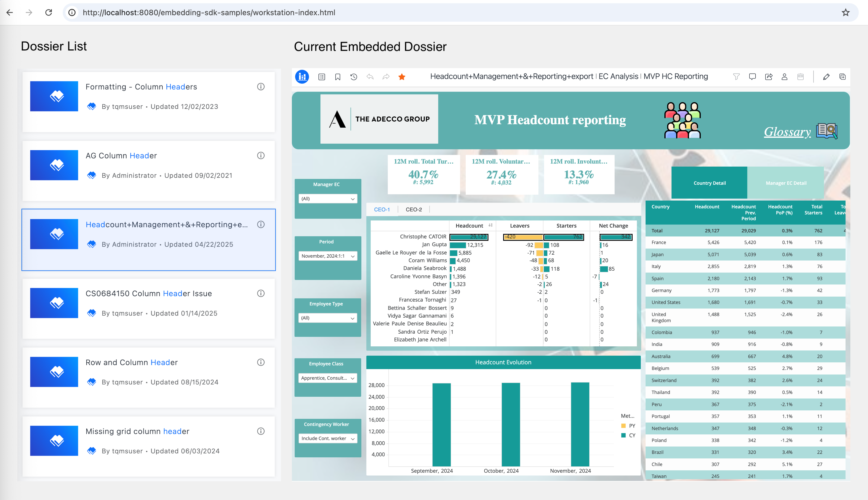Screen dimensions: 868x500
Task: Open the comments speech bubble icon
Action: (752, 77)
